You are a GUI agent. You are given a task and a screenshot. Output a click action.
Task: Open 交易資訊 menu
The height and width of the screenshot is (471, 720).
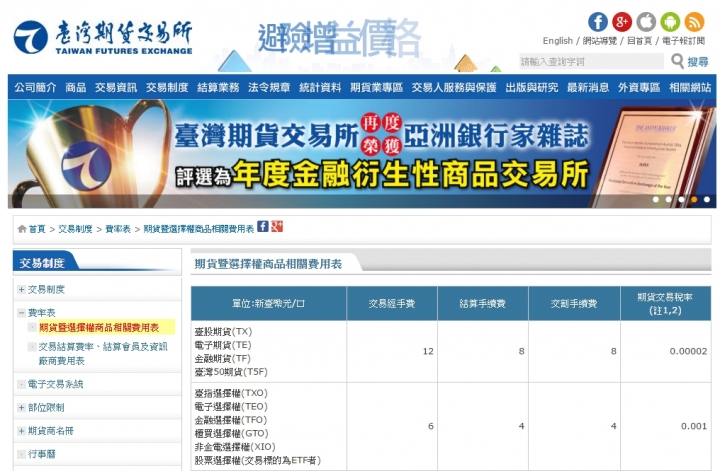[x=116, y=87]
